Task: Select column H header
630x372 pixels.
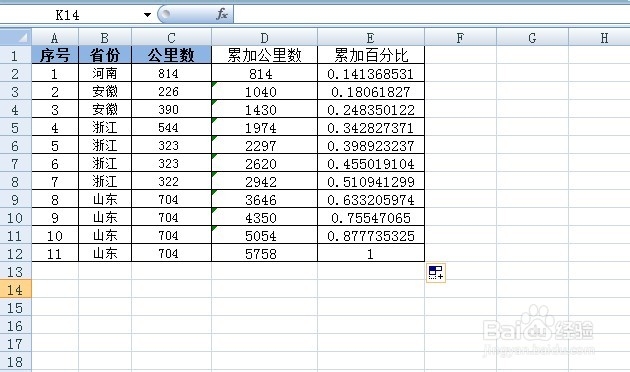Action: [599, 38]
